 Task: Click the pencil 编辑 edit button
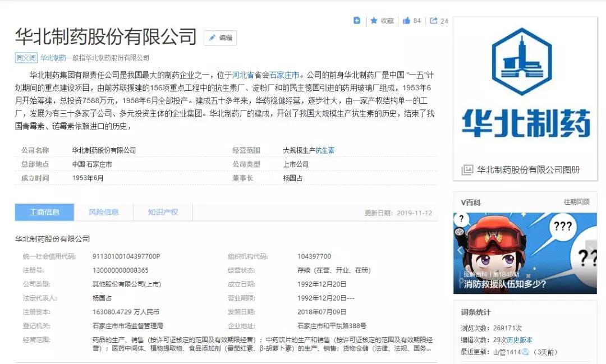point(221,38)
